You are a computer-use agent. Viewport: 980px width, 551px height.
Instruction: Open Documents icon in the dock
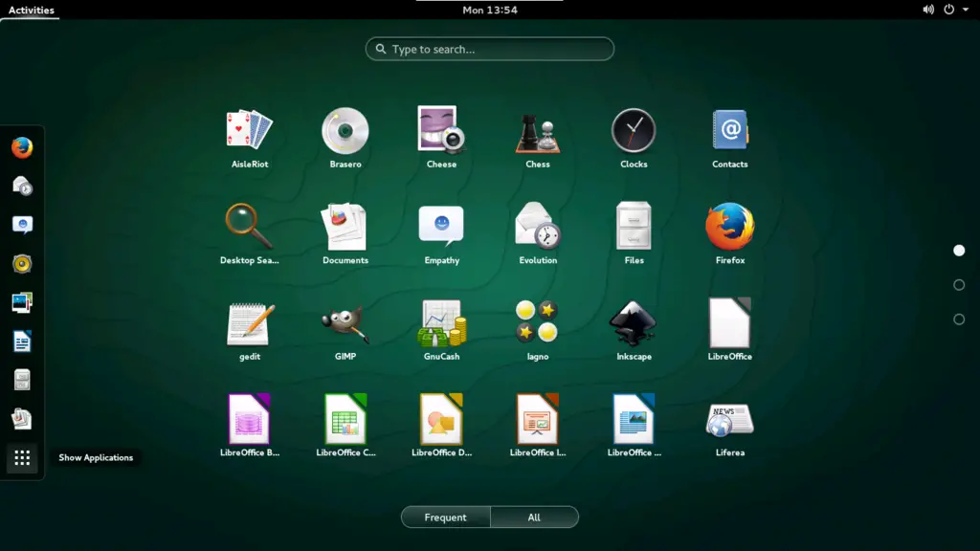click(x=22, y=419)
